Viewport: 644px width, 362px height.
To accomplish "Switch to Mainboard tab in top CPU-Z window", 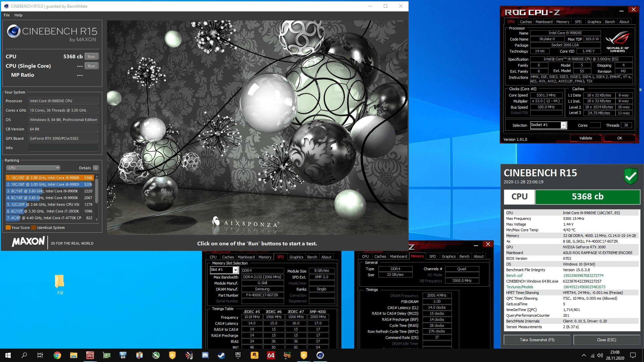I will click(544, 22).
